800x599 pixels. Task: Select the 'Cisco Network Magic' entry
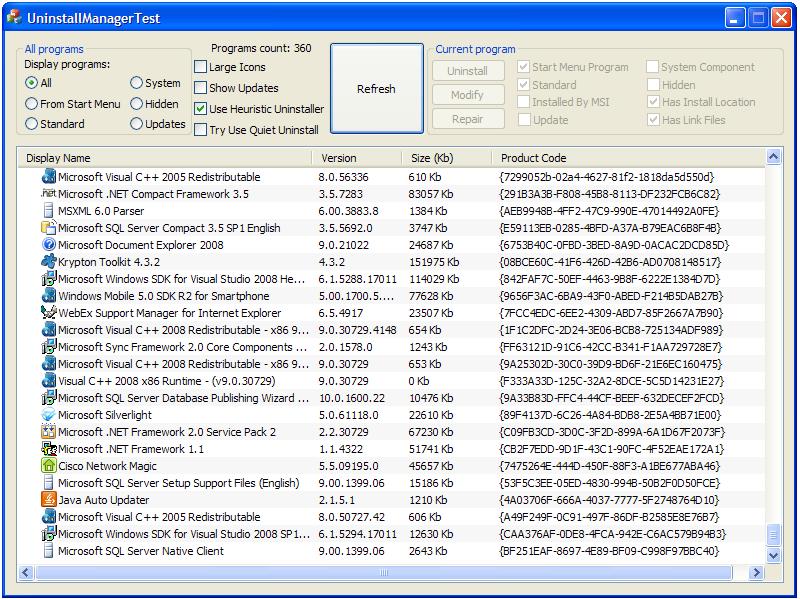[x=107, y=466]
